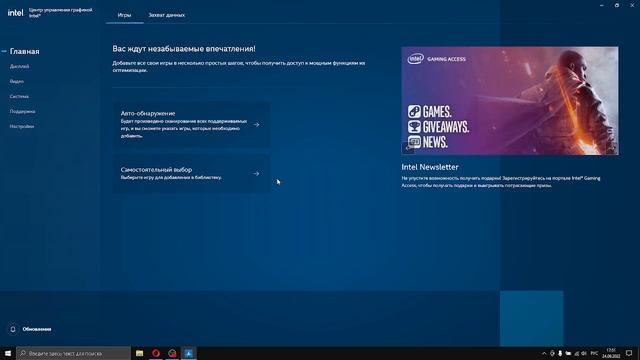Go to the Система section
The image size is (640, 360).
(x=19, y=96)
